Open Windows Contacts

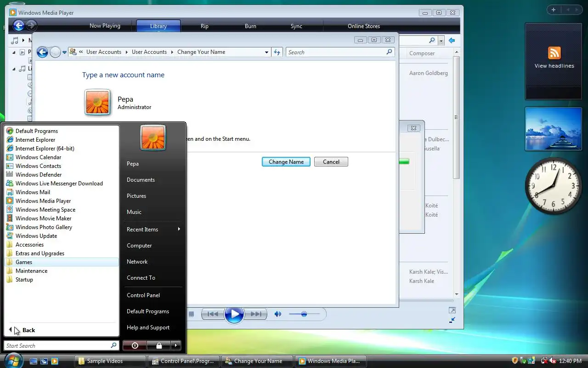coord(62,166)
